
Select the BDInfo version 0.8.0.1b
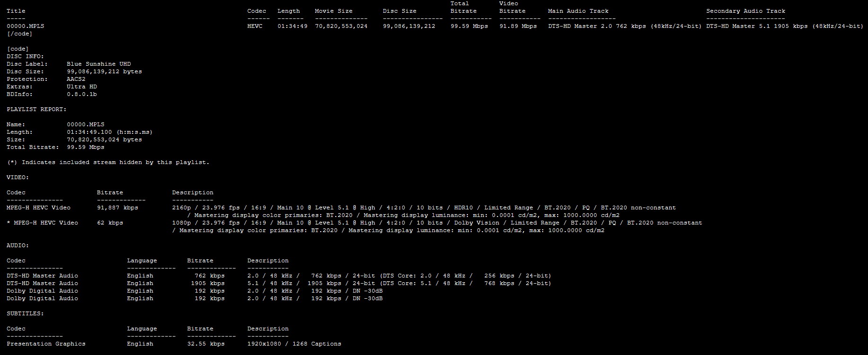(x=82, y=94)
